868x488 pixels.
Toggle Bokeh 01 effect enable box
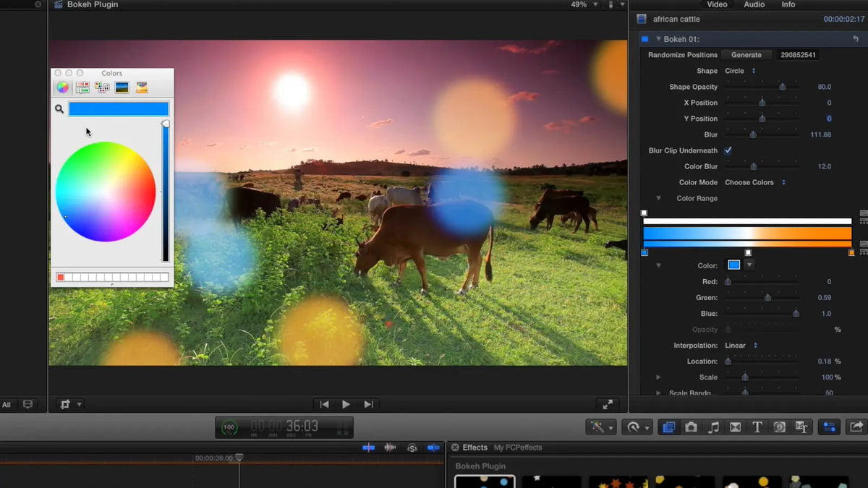(x=644, y=39)
